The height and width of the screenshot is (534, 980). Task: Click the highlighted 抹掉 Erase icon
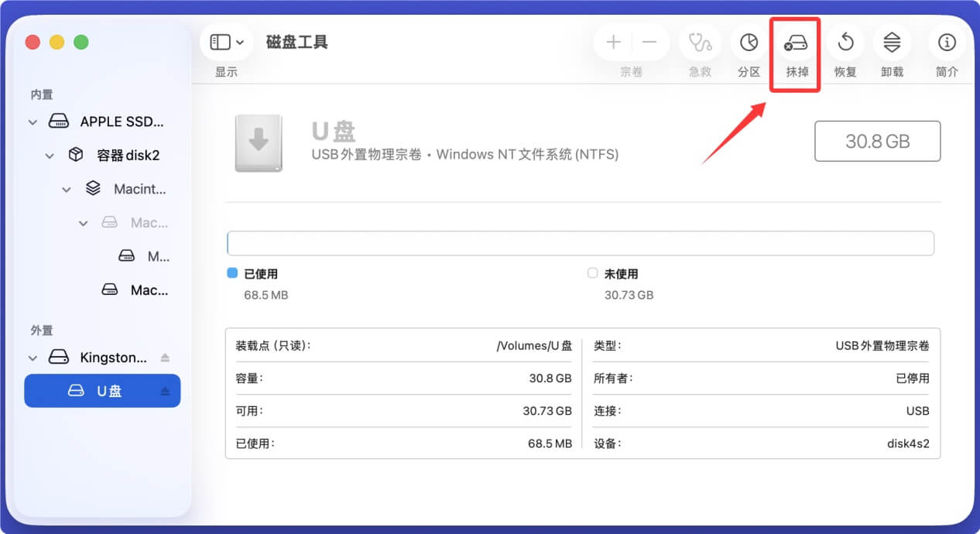[x=794, y=43]
